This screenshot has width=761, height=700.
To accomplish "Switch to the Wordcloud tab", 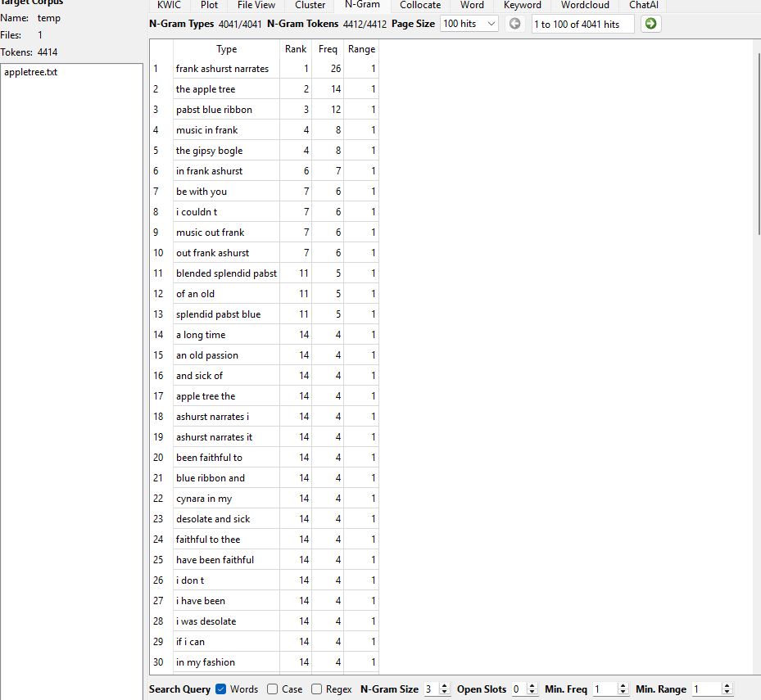I will point(584,6).
